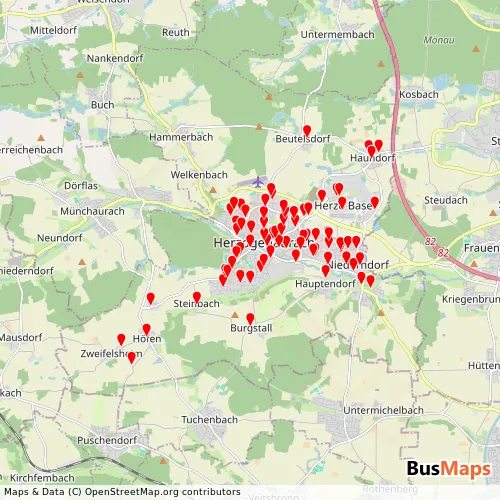Click the Puschendorf place label

pos(107,440)
